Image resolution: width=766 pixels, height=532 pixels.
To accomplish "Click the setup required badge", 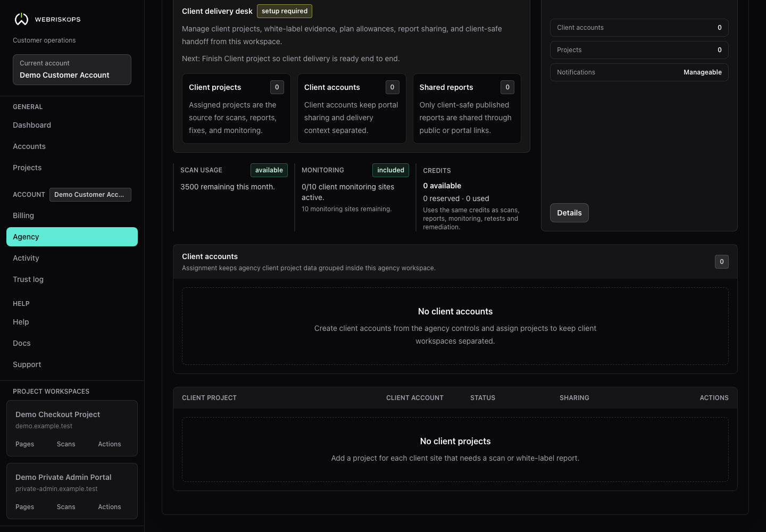I will pos(285,11).
